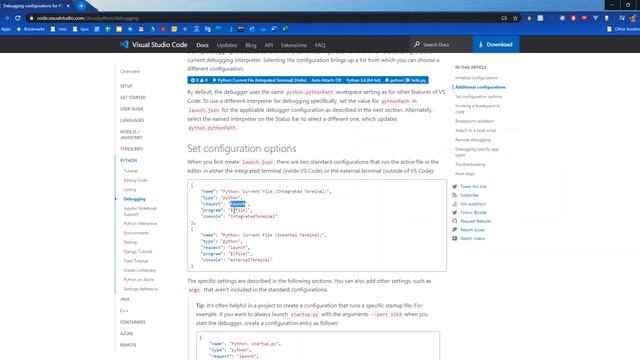The width and height of the screenshot is (640, 360).
Task: Jump to Set configuration options in outline
Action: pyautogui.click(x=478, y=96)
